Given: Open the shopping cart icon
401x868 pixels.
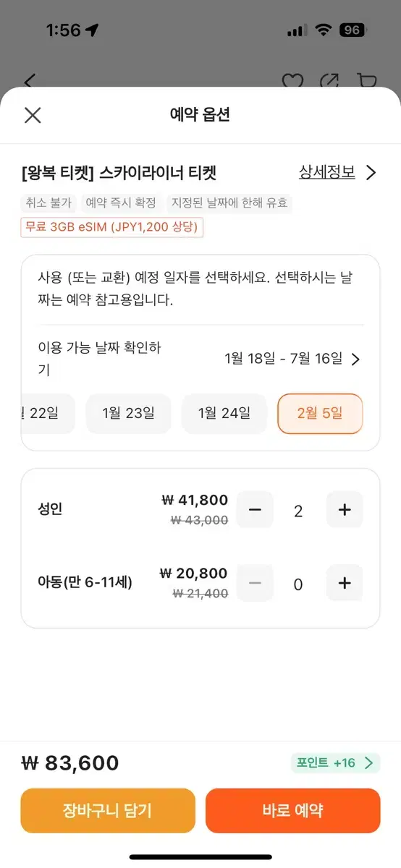Looking at the screenshot, I should 367,81.
